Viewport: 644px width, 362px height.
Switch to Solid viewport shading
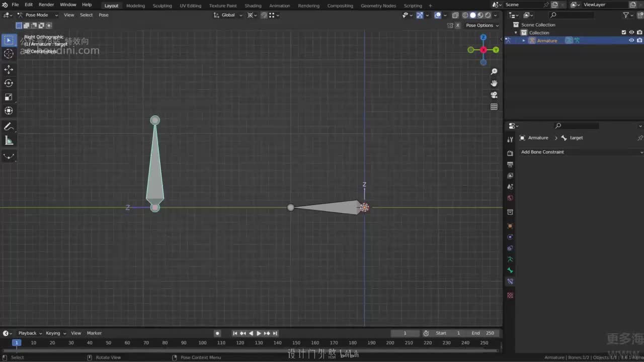pyautogui.click(x=473, y=15)
